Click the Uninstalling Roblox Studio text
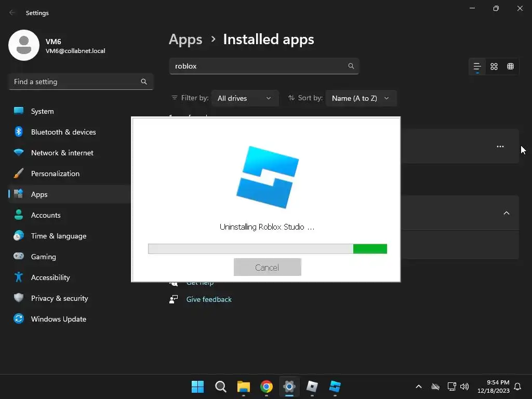 [267, 227]
